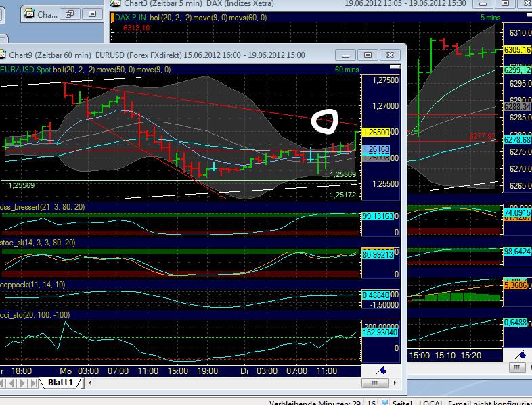Image resolution: width=532 pixels, height=405 pixels.
Task: Close the Chart9 window
Action: [390, 55]
